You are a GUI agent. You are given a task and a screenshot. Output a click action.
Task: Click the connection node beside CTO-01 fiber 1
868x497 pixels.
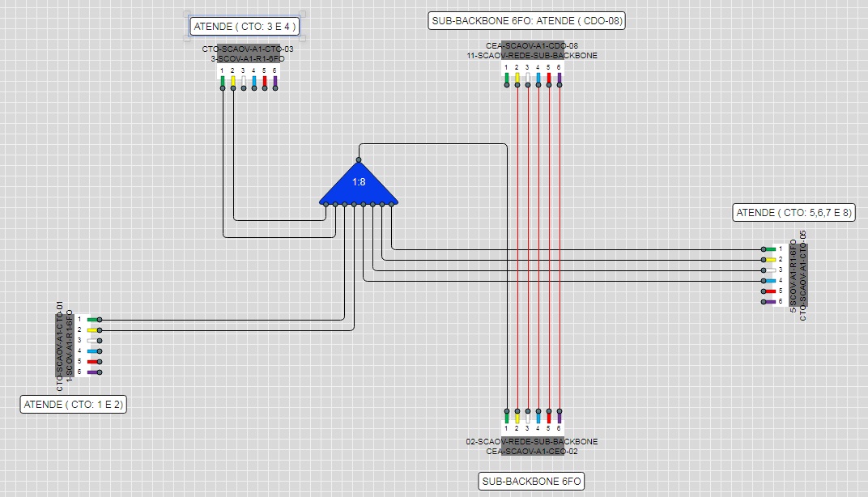click(100, 320)
